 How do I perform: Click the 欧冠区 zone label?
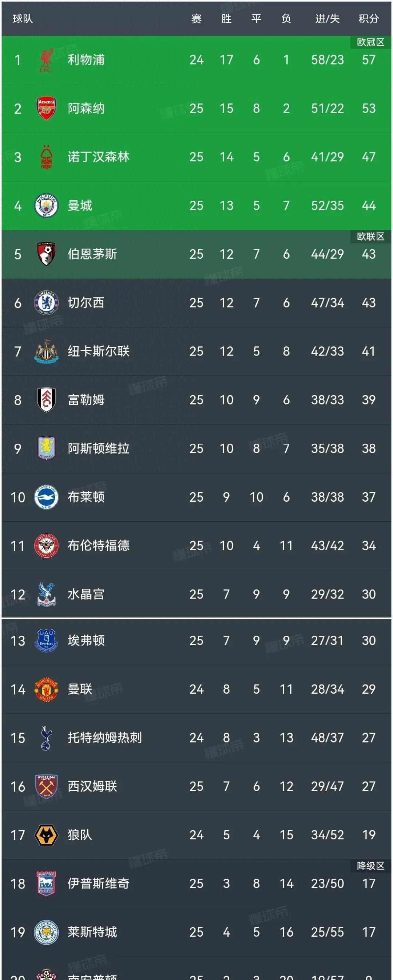click(370, 42)
